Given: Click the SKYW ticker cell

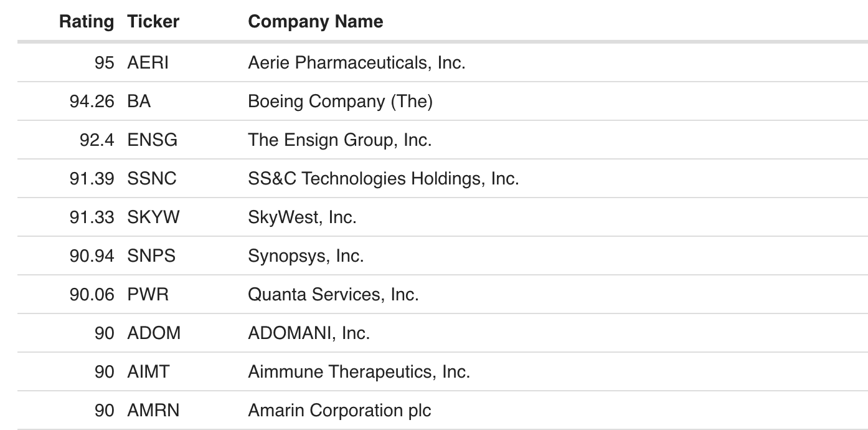Looking at the screenshot, I should [153, 217].
